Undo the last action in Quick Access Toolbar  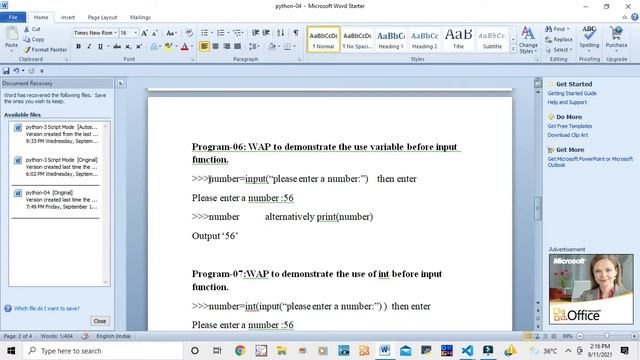click(x=16, y=71)
